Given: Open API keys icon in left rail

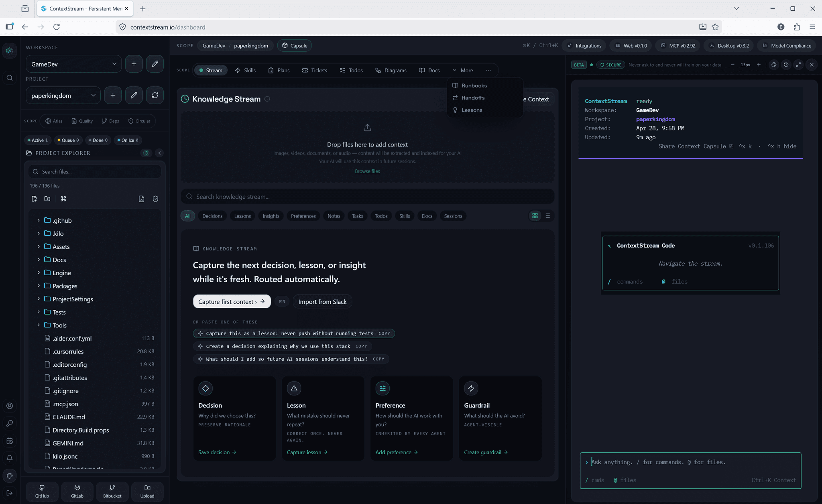Looking at the screenshot, I should (x=10, y=423).
